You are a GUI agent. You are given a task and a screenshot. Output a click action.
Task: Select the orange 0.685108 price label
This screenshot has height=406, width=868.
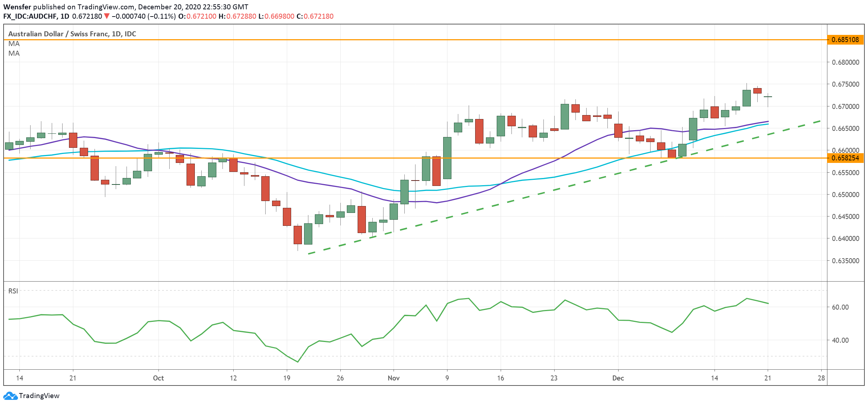click(845, 40)
